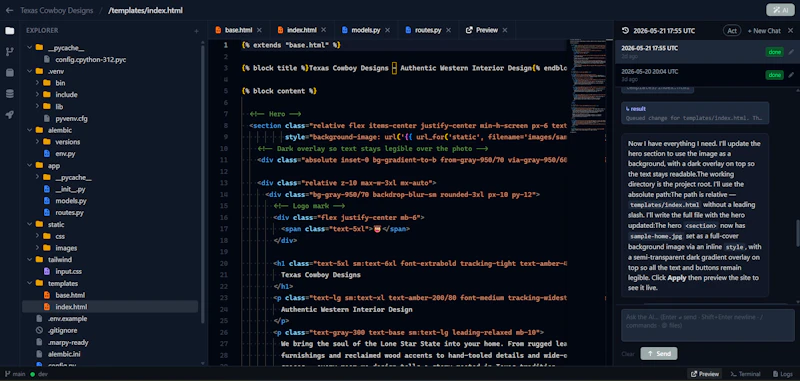Open the Terminal panel in the status bar
This screenshot has height=381, width=800.
[745, 374]
